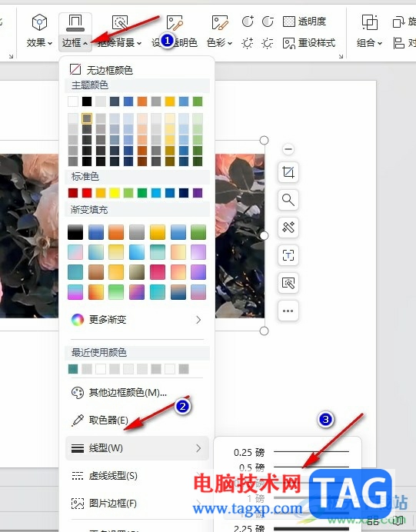Click the 组合 group icon
The width and height of the screenshot is (416, 532).
[370, 22]
